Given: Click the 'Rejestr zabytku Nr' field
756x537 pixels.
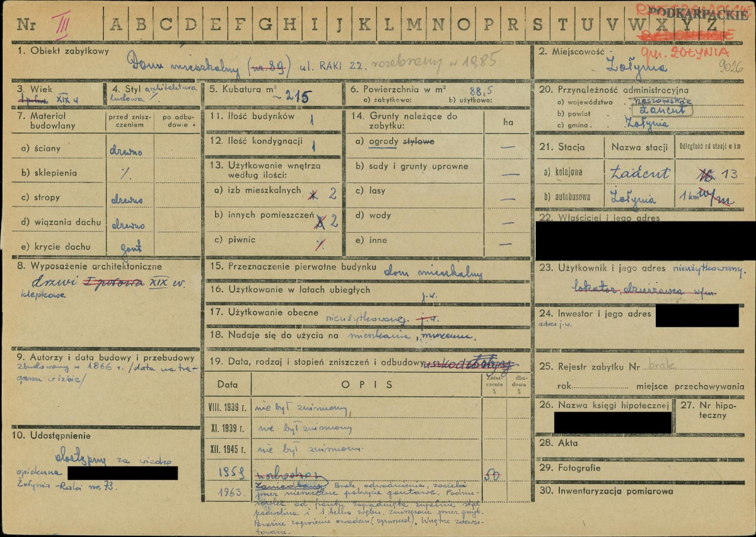Looking at the screenshot, I should coord(640,367).
